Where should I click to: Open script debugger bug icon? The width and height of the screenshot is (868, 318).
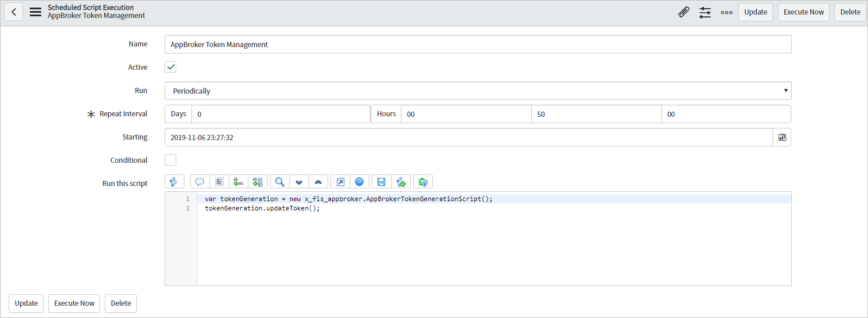point(423,181)
